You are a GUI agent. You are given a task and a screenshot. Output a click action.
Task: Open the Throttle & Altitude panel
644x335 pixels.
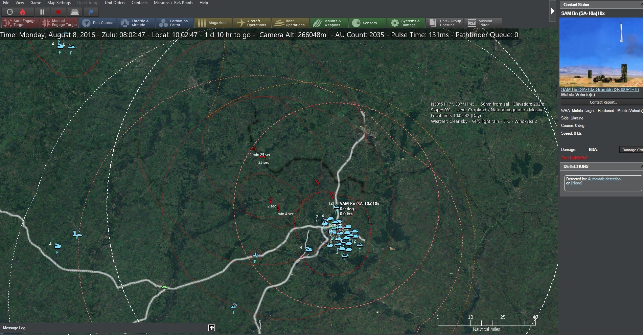137,23
